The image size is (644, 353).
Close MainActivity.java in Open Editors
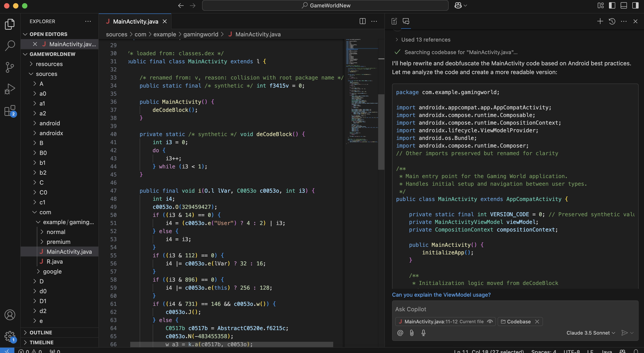click(35, 44)
